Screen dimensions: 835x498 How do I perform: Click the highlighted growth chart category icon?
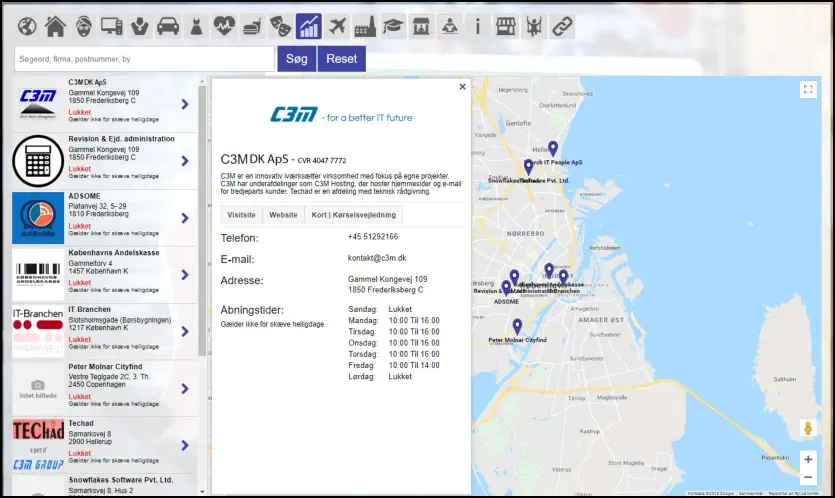pos(309,26)
